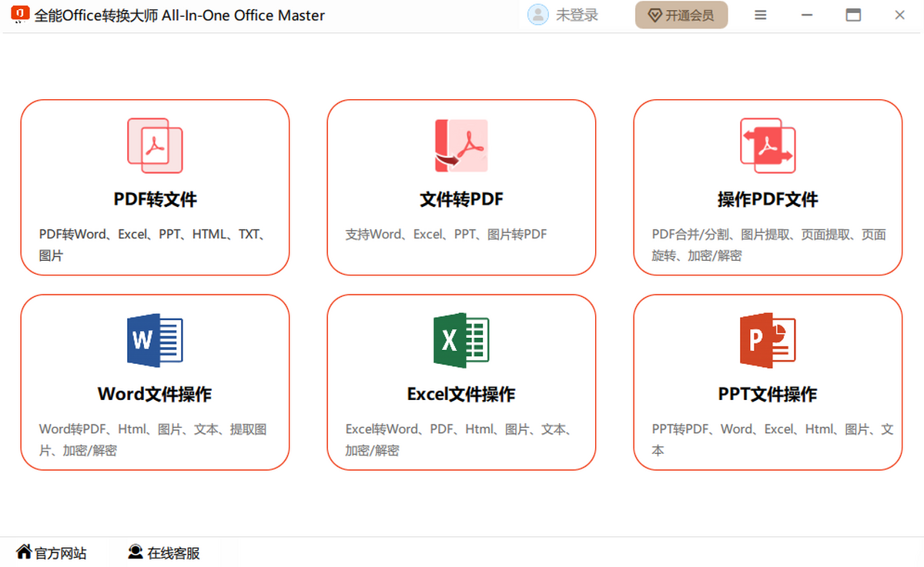Select the Excel文件操作 Excel icon
Viewport: 924px width, 567px height.
click(x=460, y=339)
